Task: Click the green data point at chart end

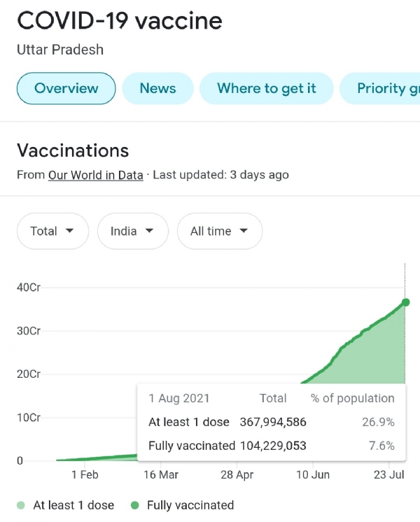Action: tap(405, 302)
